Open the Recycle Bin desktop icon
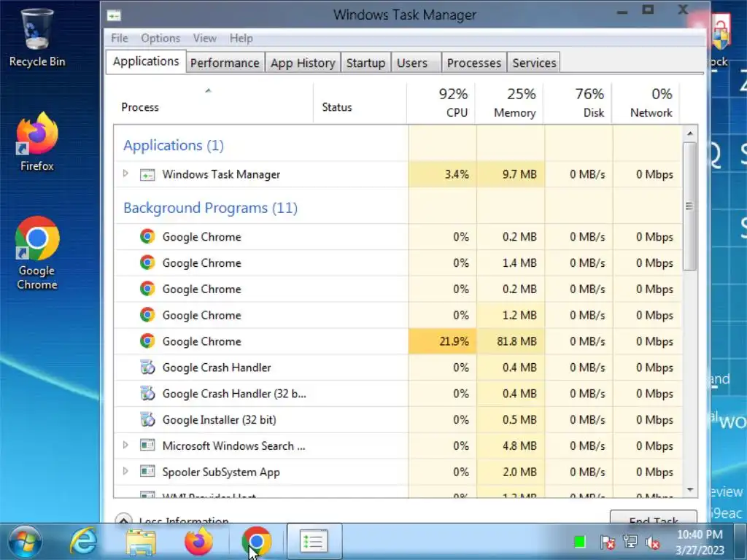The height and width of the screenshot is (560, 747). click(x=36, y=38)
